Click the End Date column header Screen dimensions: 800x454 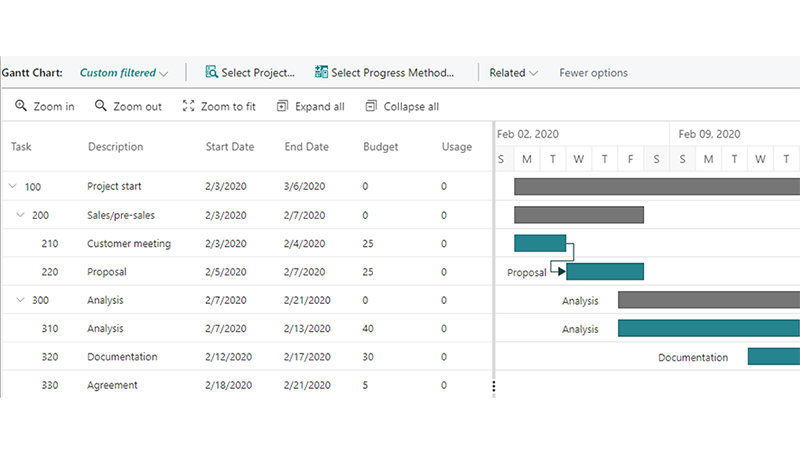(307, 147)
